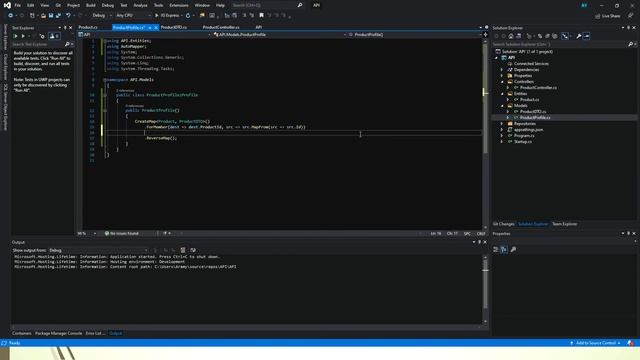
Task: Open Package Manager Console tab
Action: (x=58, y=333)
